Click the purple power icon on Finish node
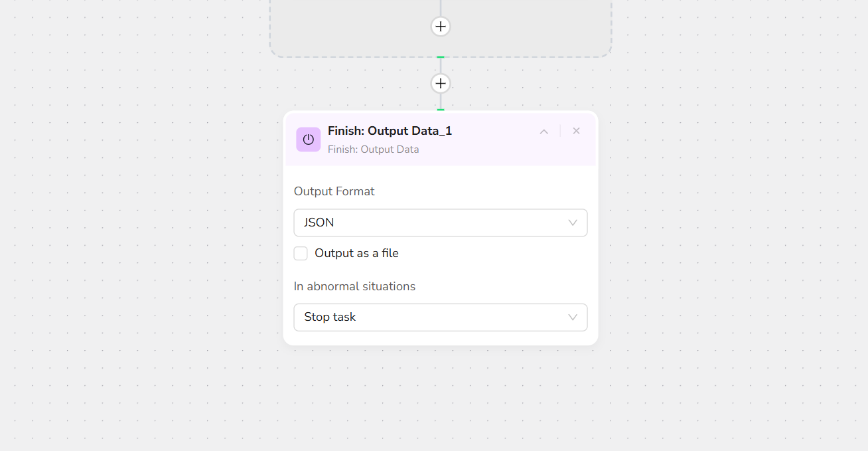 tap(308, 139)
